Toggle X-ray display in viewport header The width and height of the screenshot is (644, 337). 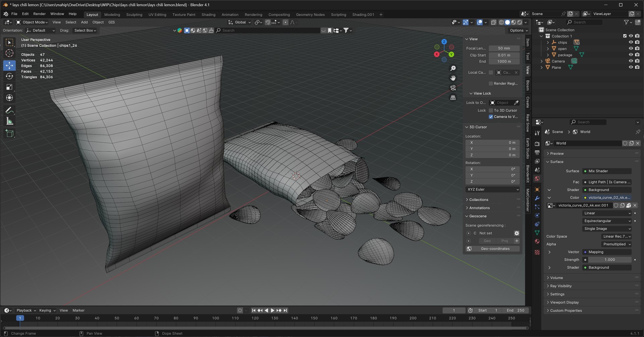pos(493,22)
